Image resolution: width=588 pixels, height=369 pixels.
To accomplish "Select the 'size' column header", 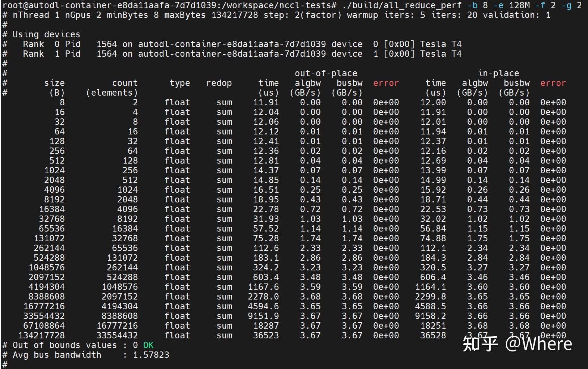I will pyautogui.click(x=54, y=83).
